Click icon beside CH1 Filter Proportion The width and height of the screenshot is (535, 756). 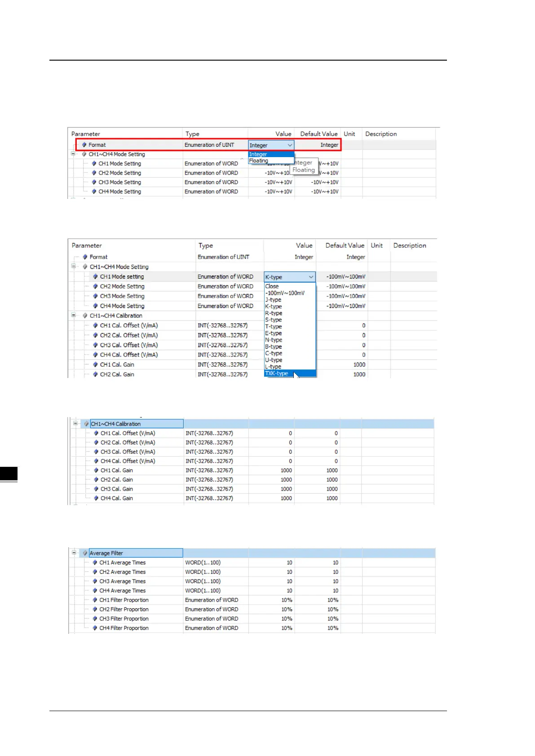pyautogui.click(x=95, y=600)
